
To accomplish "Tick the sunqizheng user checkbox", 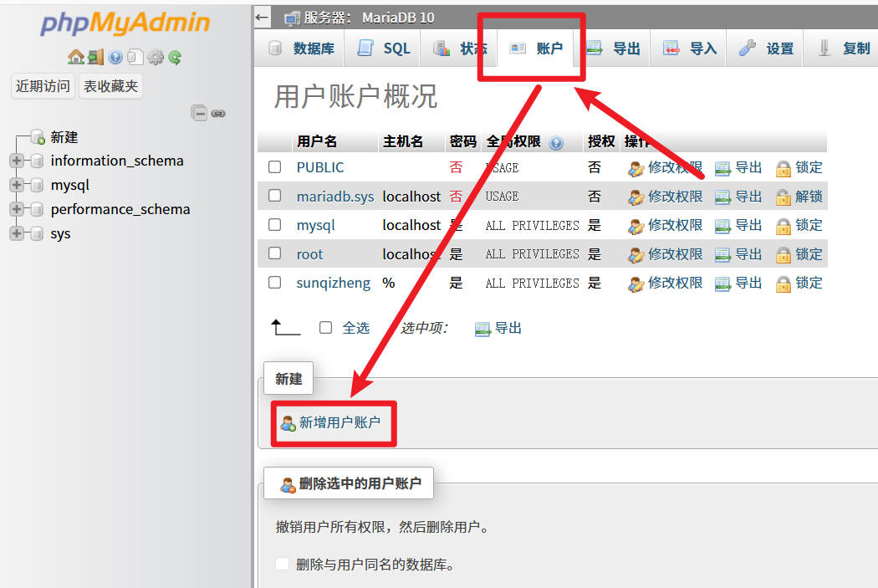I will coord(274,283).
